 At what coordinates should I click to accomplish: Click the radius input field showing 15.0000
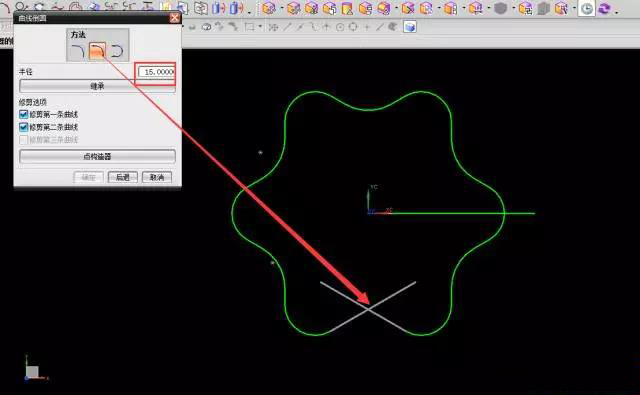(157, 72)
